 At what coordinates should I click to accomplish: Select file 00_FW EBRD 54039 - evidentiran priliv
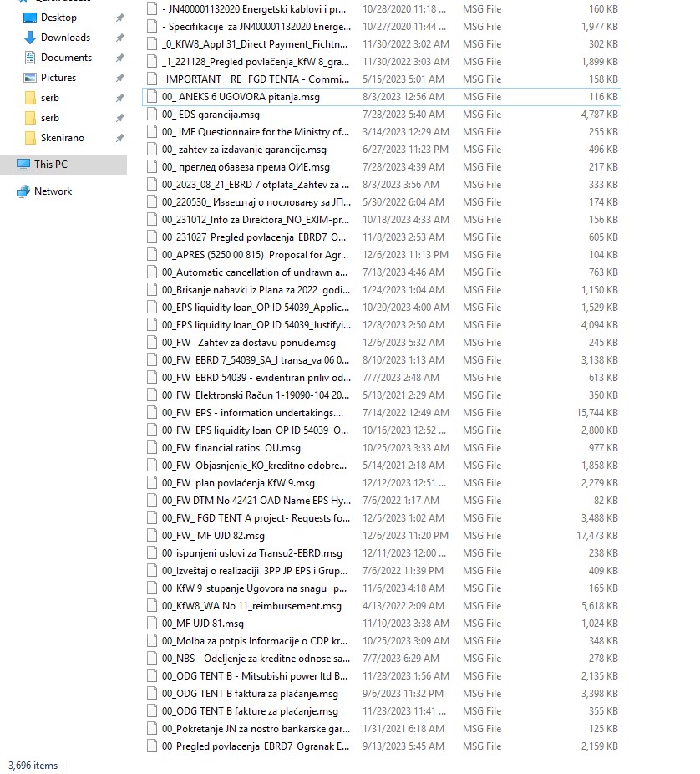tap(256, 378)
